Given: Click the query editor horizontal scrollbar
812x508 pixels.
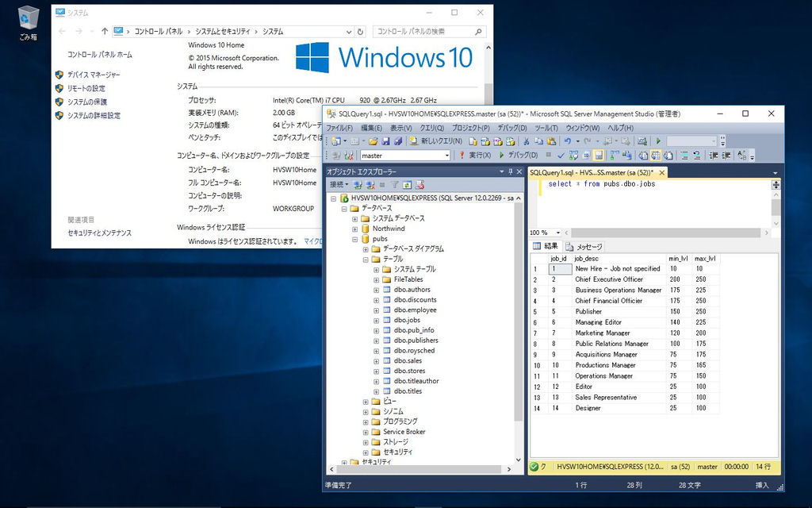Looking at the screenshot, I should click(666, 233).
